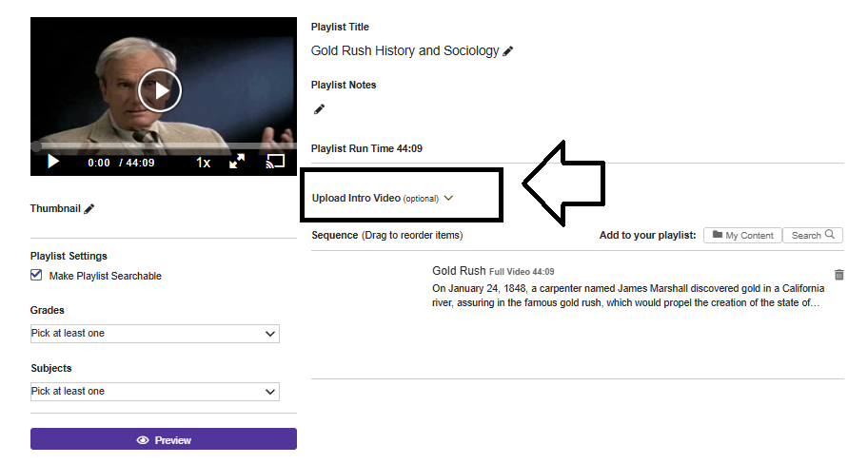
Task: Click the 44:09 duration in player
Action: [140, 163]
